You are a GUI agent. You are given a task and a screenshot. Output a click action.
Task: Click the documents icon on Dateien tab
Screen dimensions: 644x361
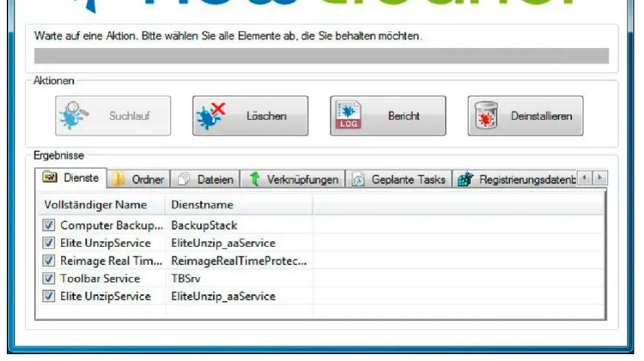coord(184,179)
